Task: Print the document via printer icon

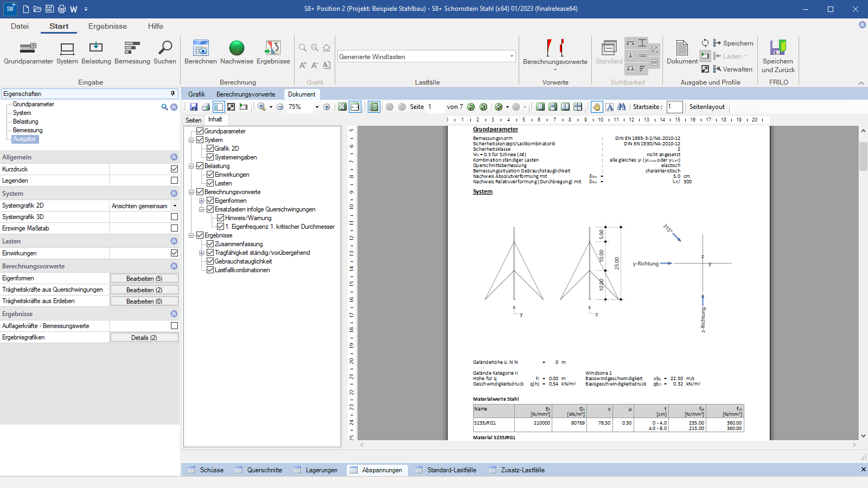Action: click(206, 107)
